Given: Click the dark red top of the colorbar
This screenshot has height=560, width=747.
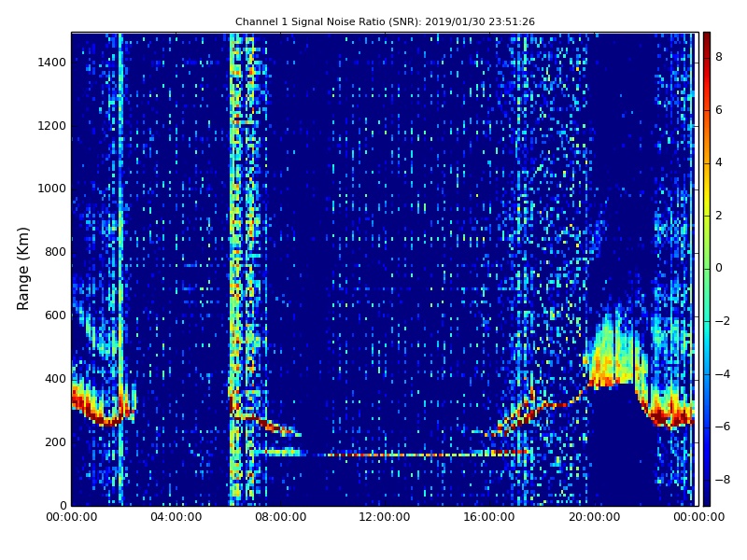Looking at the screenshot, I should [x=707, y=38].
